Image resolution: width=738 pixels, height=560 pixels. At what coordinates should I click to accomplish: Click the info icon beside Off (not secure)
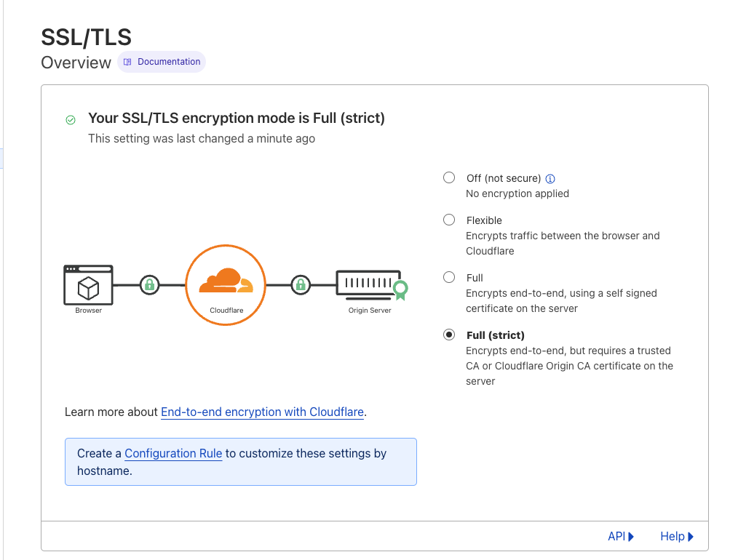click(x=550, y=179)
